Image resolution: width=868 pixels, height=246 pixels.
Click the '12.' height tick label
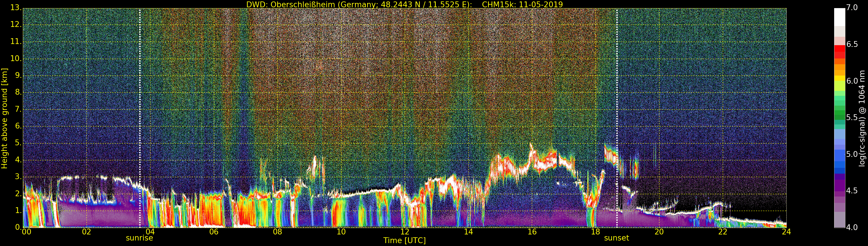[16, 25]
